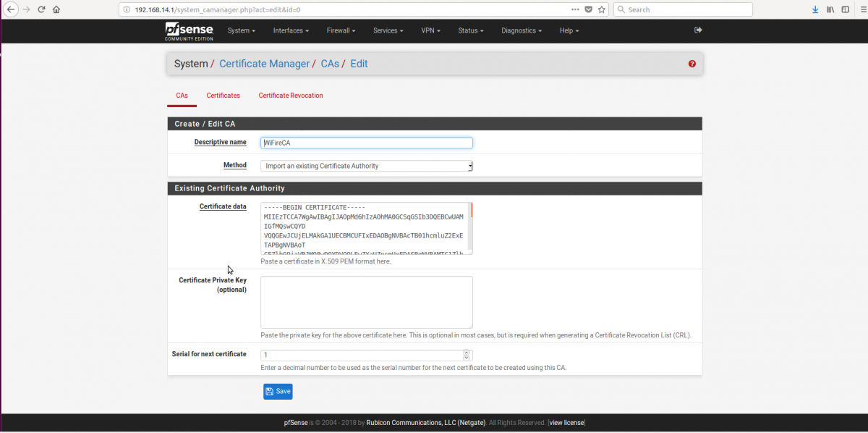Open Rubicon Communications, LLC (Netgate) link

pyautogui.click(x=425, y=423)
